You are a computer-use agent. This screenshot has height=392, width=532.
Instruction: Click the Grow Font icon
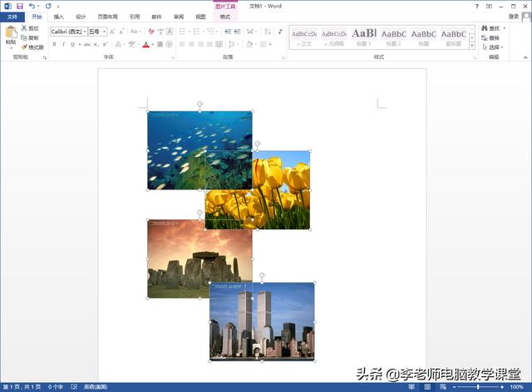[112, 32]
